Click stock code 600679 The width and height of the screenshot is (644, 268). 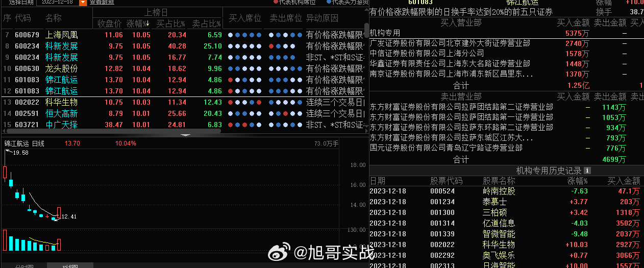click(x=27, y=35)
